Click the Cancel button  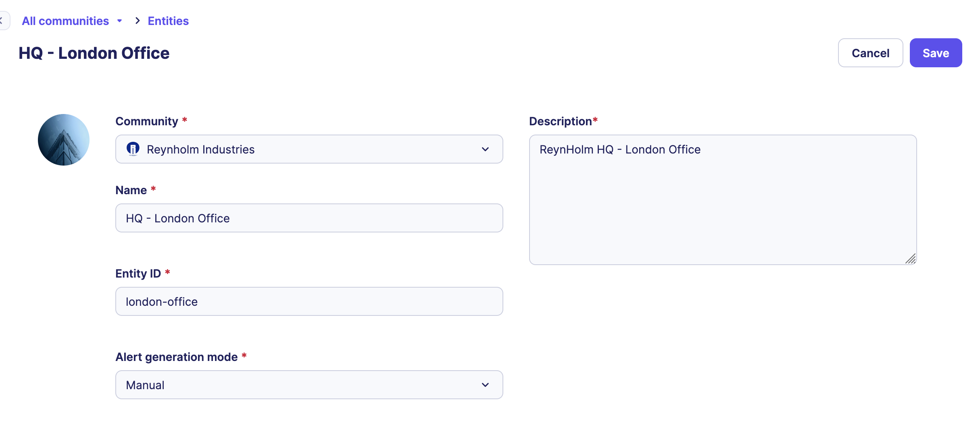[x=870, y=53]
